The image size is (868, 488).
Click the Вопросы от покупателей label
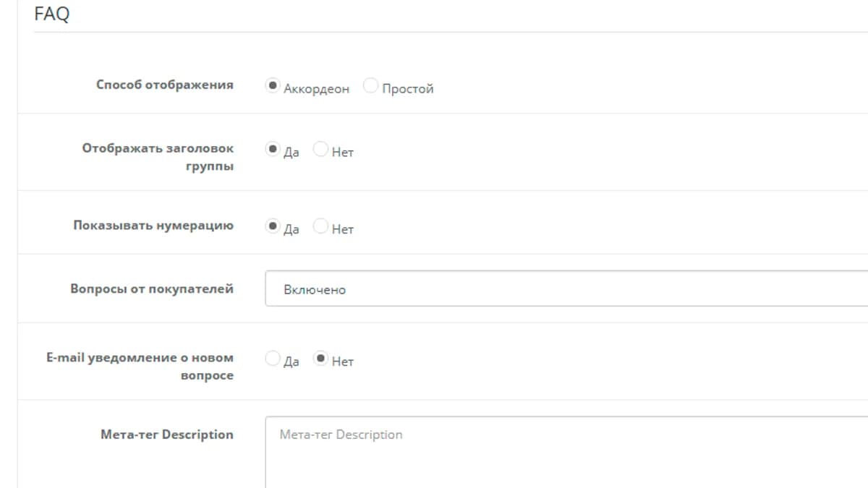[x=152, y=289]
